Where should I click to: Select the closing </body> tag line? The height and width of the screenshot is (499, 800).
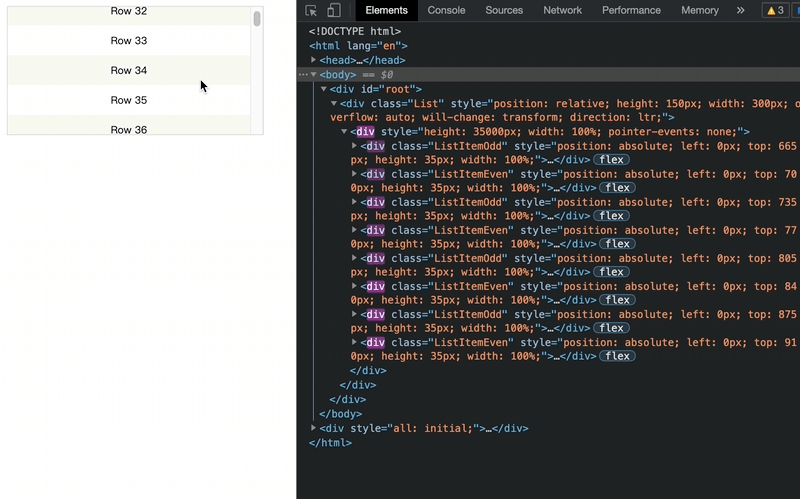point(340,414)
